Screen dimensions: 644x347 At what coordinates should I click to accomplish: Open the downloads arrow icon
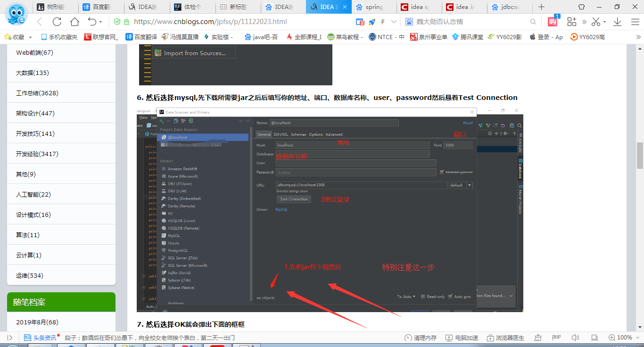[x=617, y=22]
